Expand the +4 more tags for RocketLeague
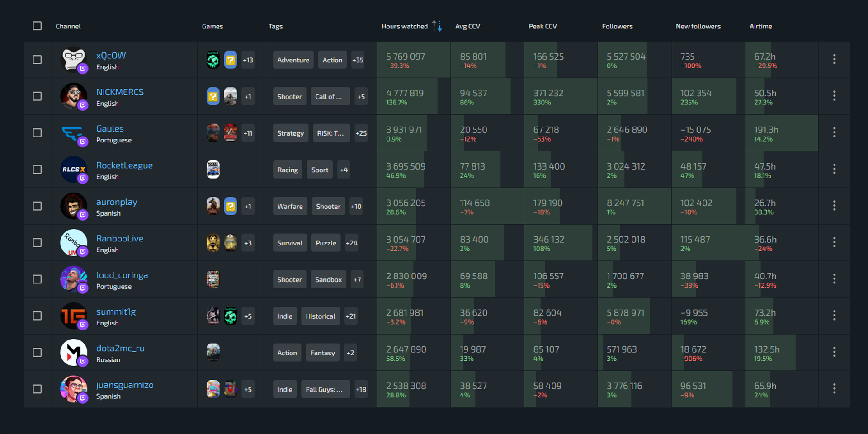868x434 pixels. [x=344, y=170]
